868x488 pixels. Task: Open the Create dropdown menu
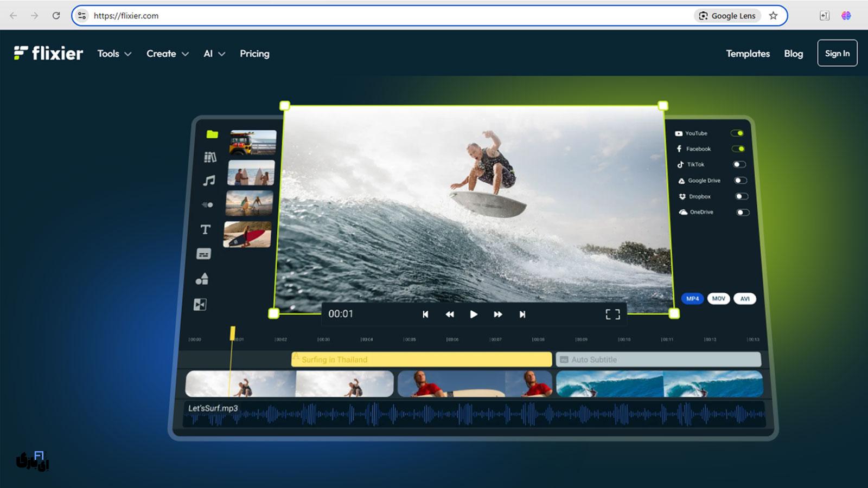[167, 54]
